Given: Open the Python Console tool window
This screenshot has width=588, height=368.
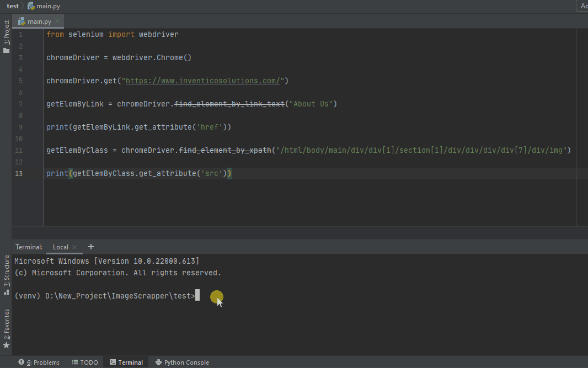Looking at the screenshot, I should coord(182,362).
